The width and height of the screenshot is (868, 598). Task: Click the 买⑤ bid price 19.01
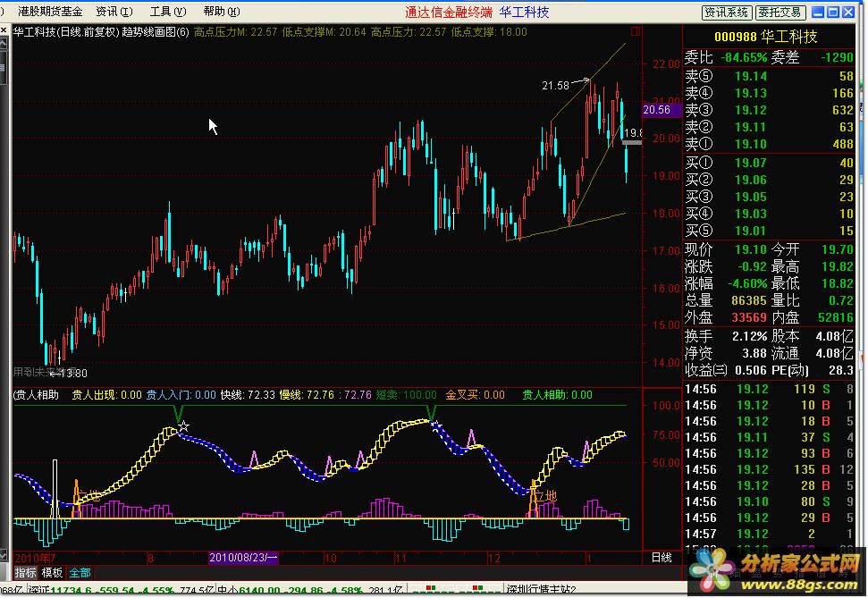(x=751, y=231)
